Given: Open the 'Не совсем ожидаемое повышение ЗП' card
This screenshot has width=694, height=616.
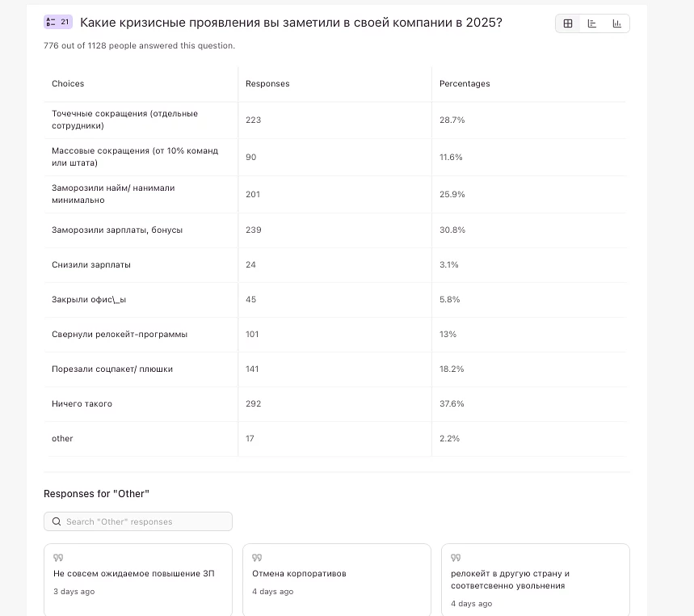Looking at the screenshot, I should (x=137, y=580).
